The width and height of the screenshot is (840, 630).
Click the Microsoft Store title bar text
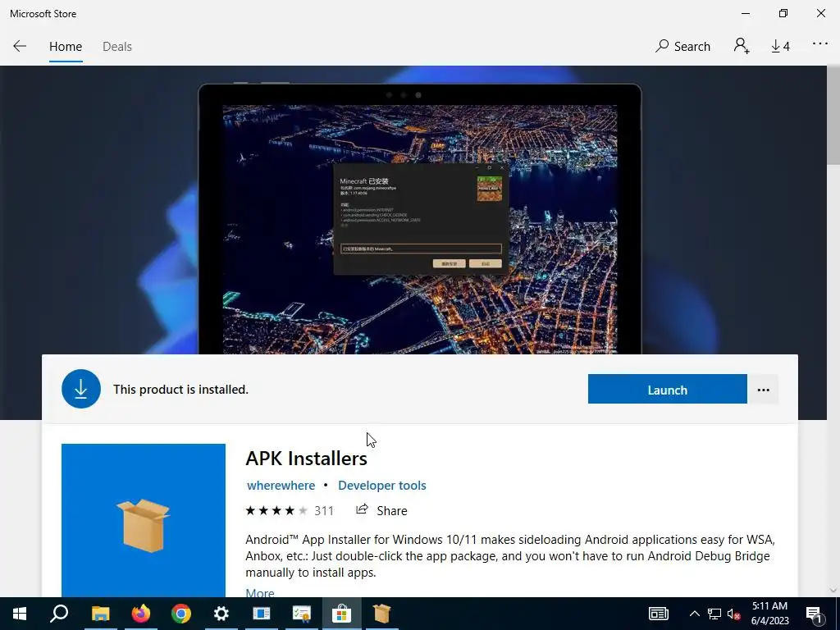(x=43, y=14)
